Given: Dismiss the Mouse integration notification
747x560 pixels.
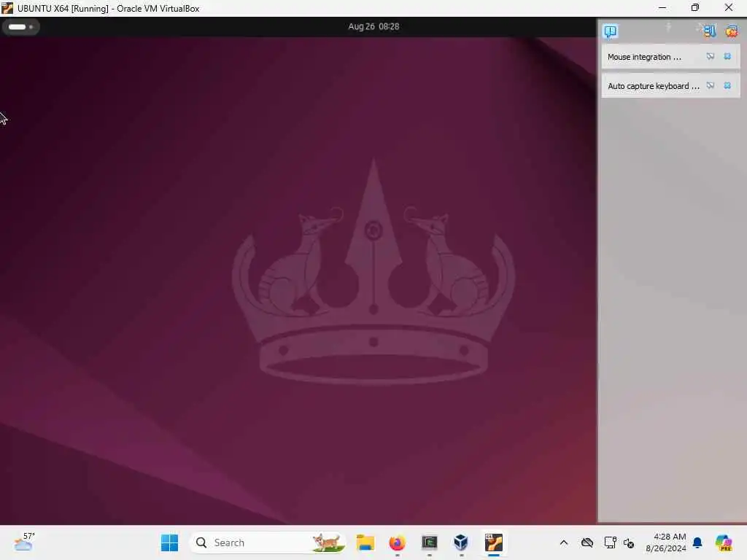Looking at the screenshot, I should tap(727, 57).
